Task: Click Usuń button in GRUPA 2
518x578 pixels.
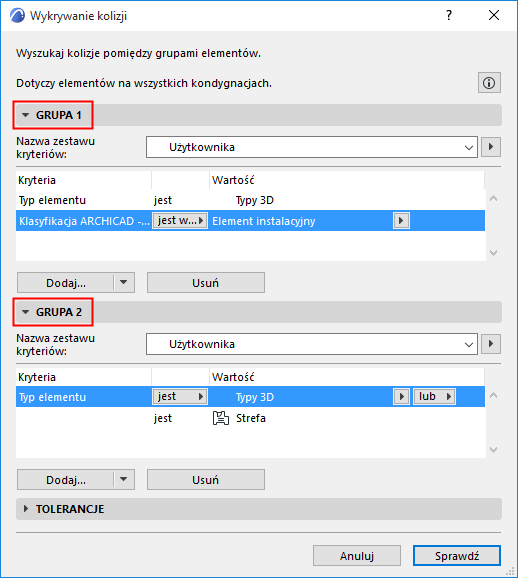Action: pyautogui.click(x=206, y=480)
